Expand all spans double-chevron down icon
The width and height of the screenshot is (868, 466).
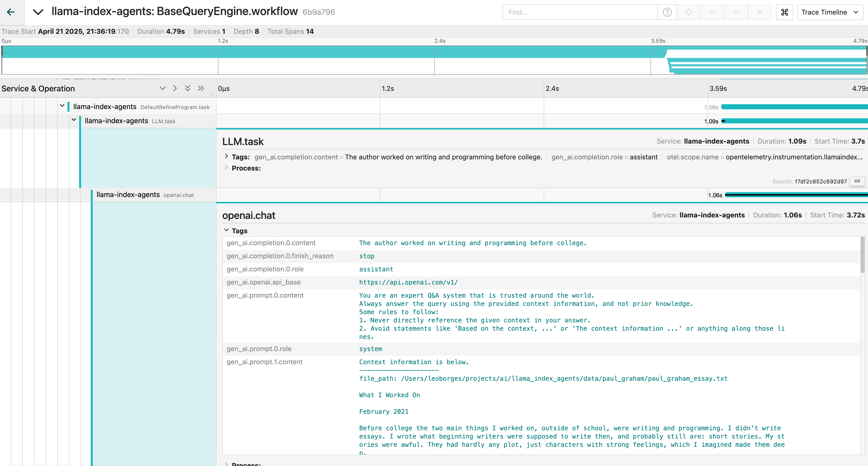click(188, 88)
